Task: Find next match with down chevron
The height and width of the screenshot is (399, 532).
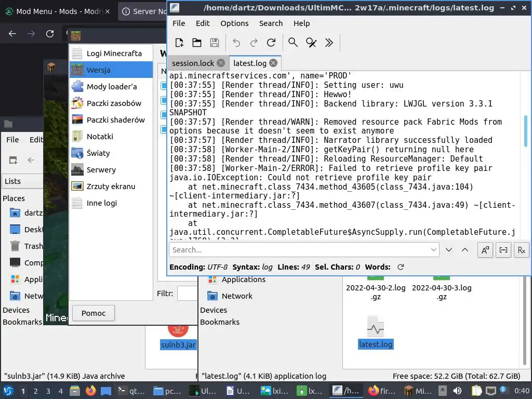Action: (449, 250)
